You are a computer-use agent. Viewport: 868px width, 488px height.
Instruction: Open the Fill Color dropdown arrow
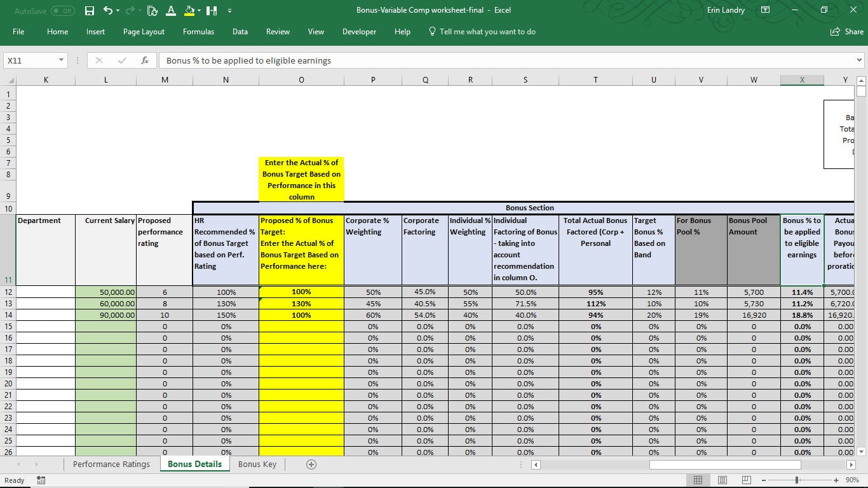(200, 10)
